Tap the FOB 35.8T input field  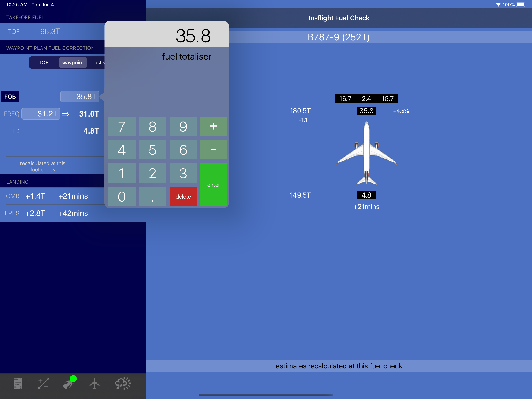[x=80, y=96]
